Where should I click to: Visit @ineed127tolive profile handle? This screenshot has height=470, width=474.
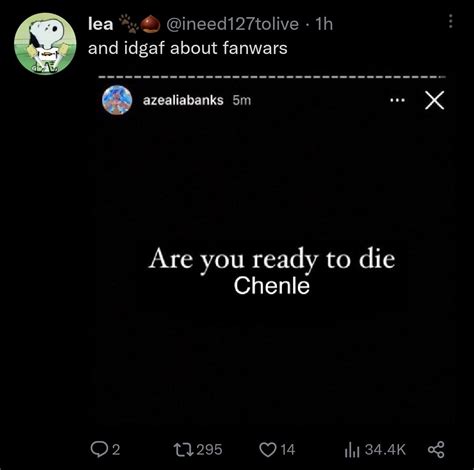pyautogui.click(x=232, y=24)
